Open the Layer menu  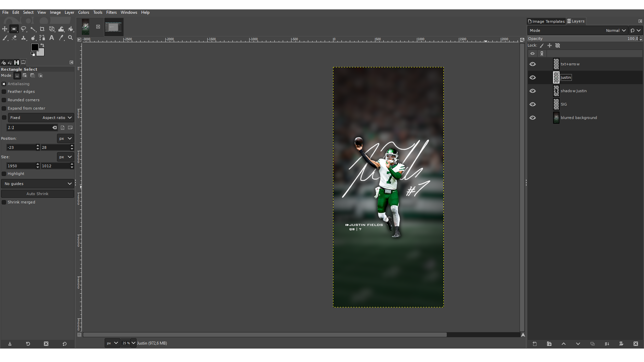(x=69, y=12)
